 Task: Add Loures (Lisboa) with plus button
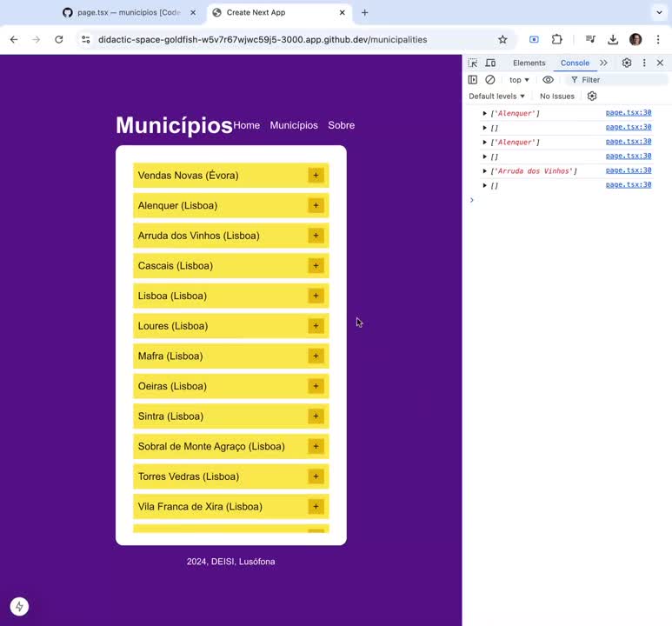316,326
